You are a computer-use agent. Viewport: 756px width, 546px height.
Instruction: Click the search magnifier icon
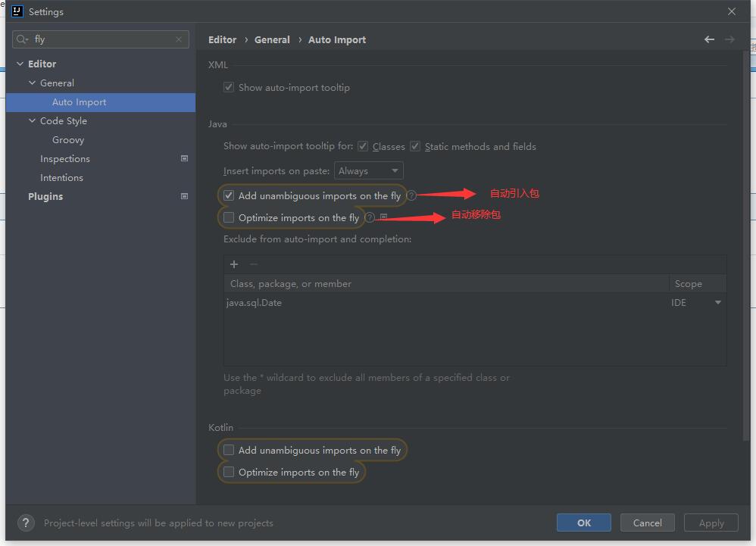coord(22,39)
